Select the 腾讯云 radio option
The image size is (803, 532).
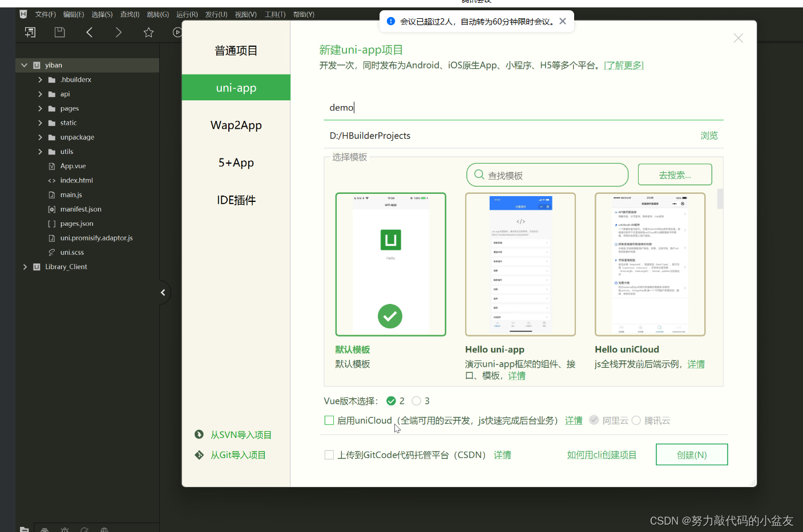pyautogui.click(x=636, y=420)
